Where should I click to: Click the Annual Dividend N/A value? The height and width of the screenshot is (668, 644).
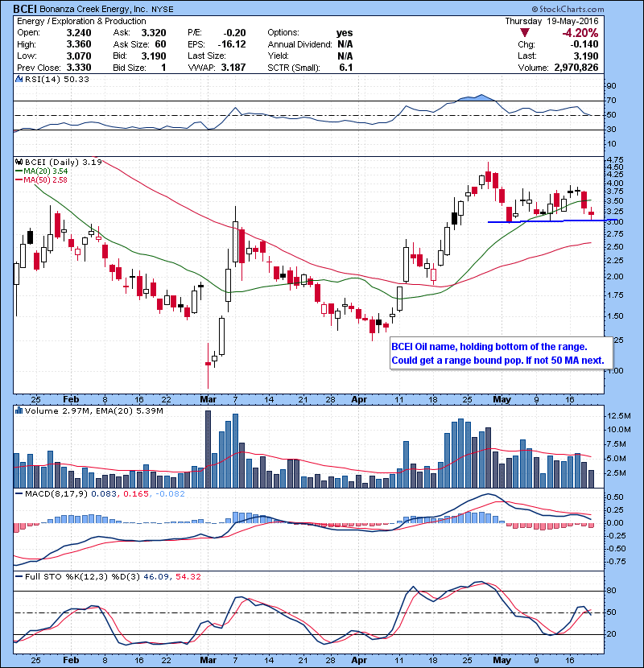[x=345, y=44]
